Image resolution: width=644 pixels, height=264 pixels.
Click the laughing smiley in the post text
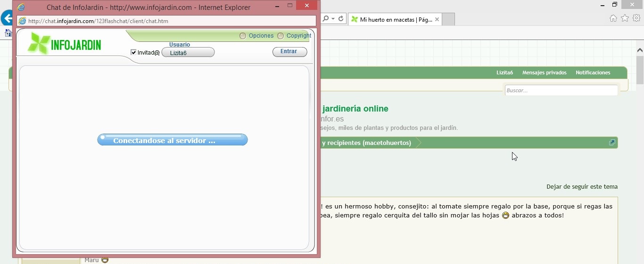pyautogui.click(x=505, y=216)
